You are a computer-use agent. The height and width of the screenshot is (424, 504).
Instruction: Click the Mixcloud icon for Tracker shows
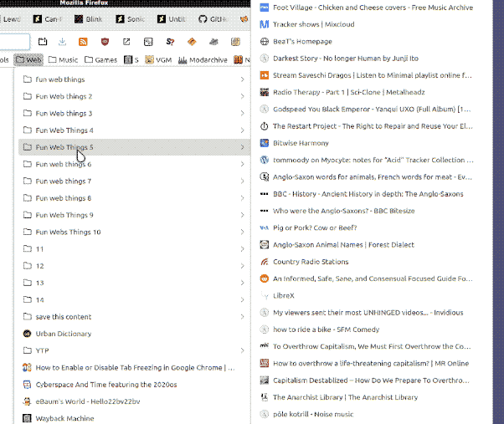(265, 24)
